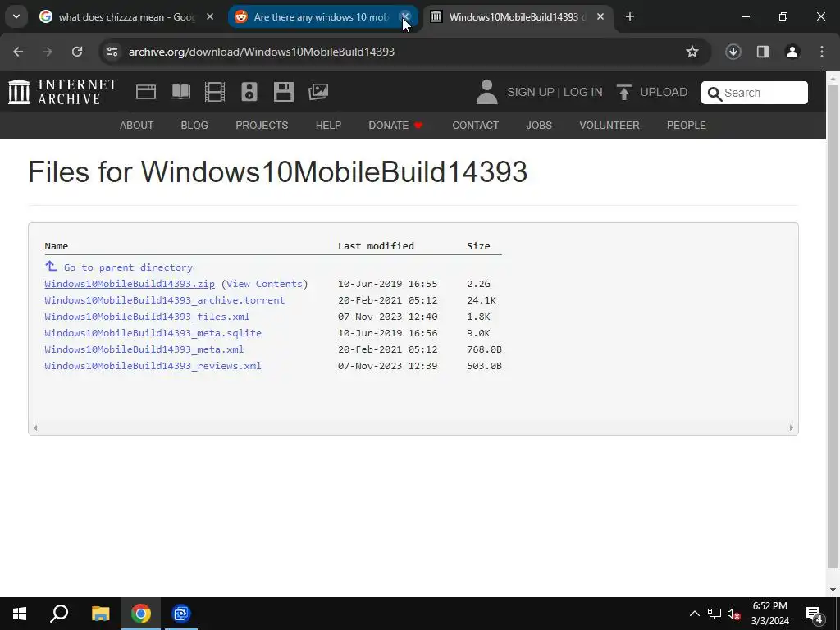
Task: Open the LOG IN link
Action: pos(583,92)
